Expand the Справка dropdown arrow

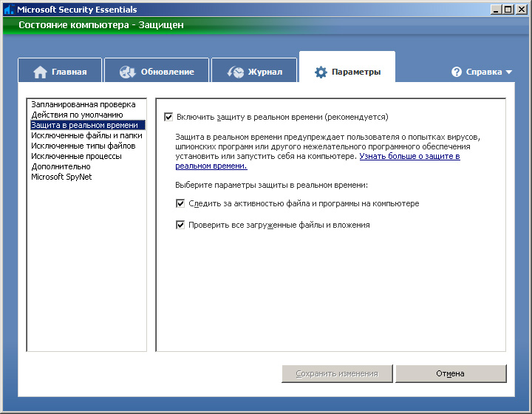pyautogui.click(x=508, y=72)
